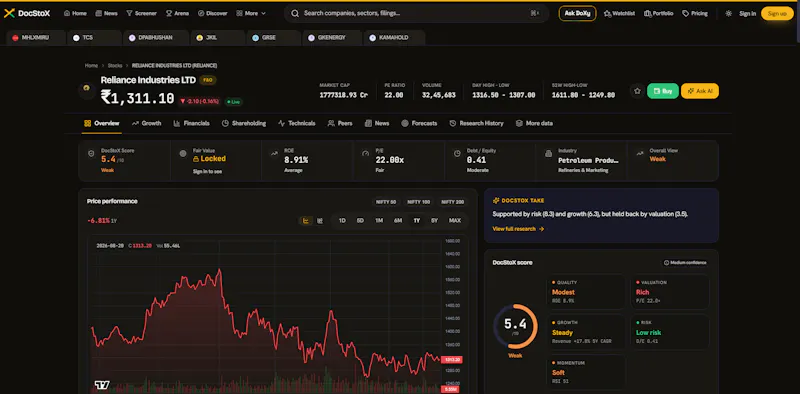Click the Ask DoXy button
The image size is (800, 394).
(x=578, y=14)
